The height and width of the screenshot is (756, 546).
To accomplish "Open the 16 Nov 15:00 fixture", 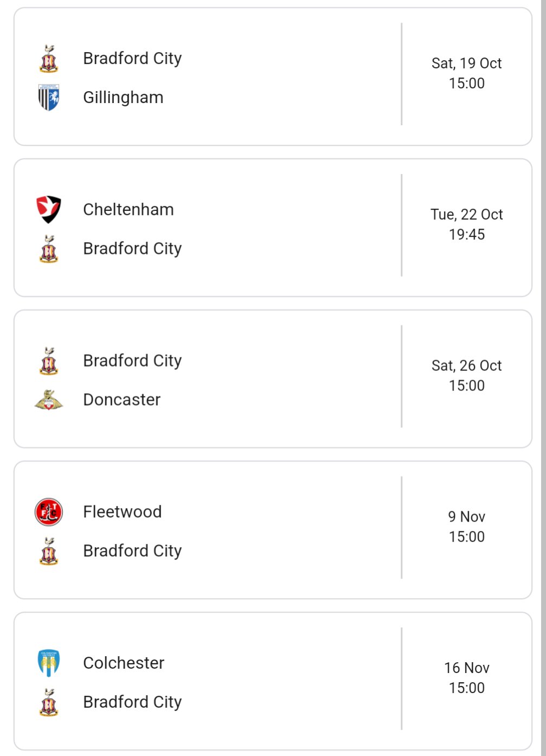I will tap(467, 678).
